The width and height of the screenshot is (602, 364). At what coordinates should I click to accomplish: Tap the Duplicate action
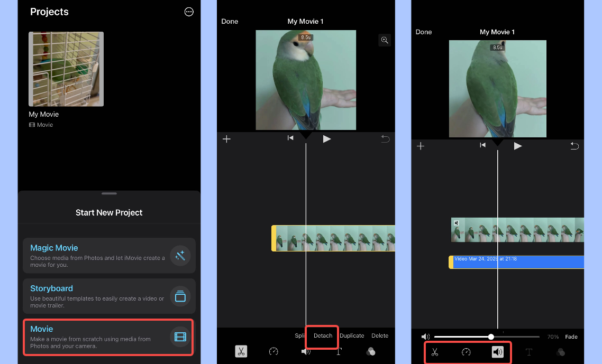coord(352,335)
